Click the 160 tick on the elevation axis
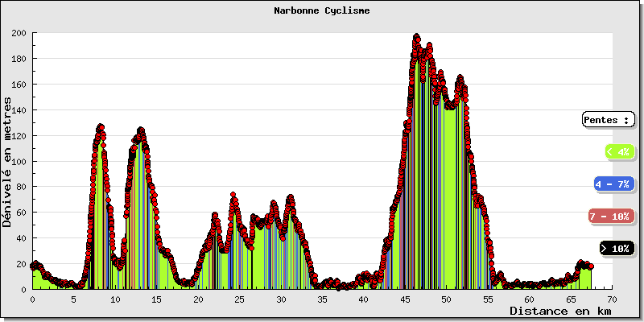This screenshot has height=322, width=644. 19,85
